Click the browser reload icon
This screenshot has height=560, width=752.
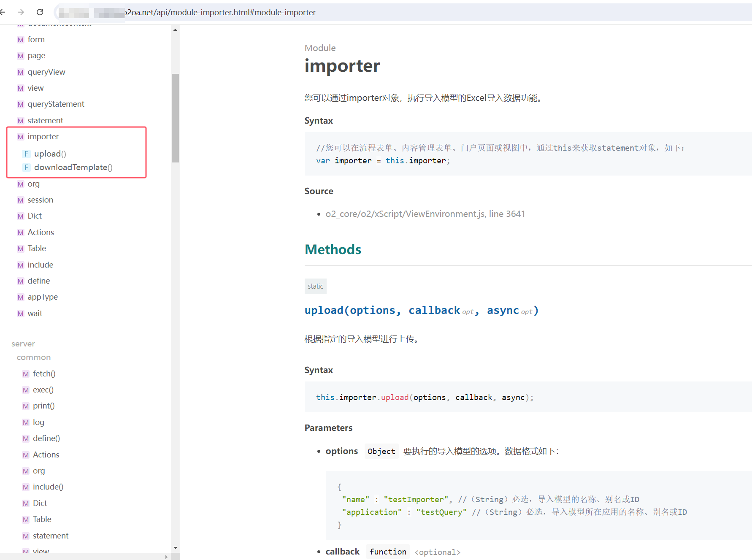pos(40,12)
